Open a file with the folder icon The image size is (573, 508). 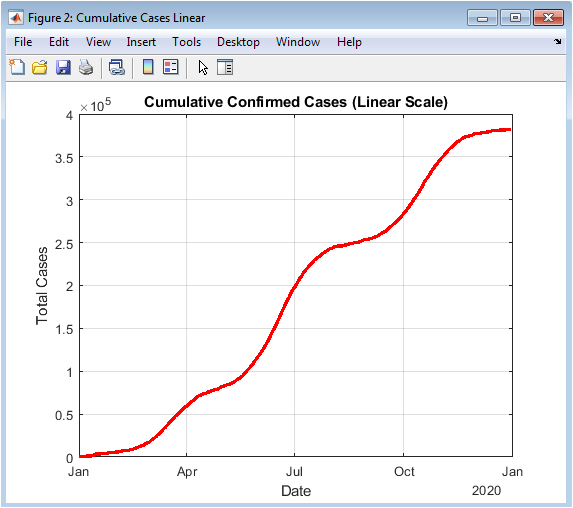click(x=39, y=68)
